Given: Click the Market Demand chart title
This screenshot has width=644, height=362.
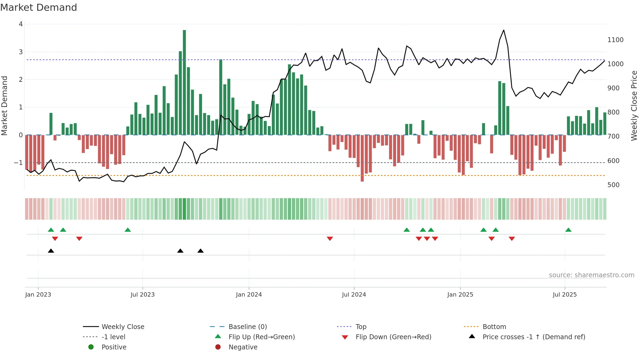Looking at the screenshot, I should (39, 8).
